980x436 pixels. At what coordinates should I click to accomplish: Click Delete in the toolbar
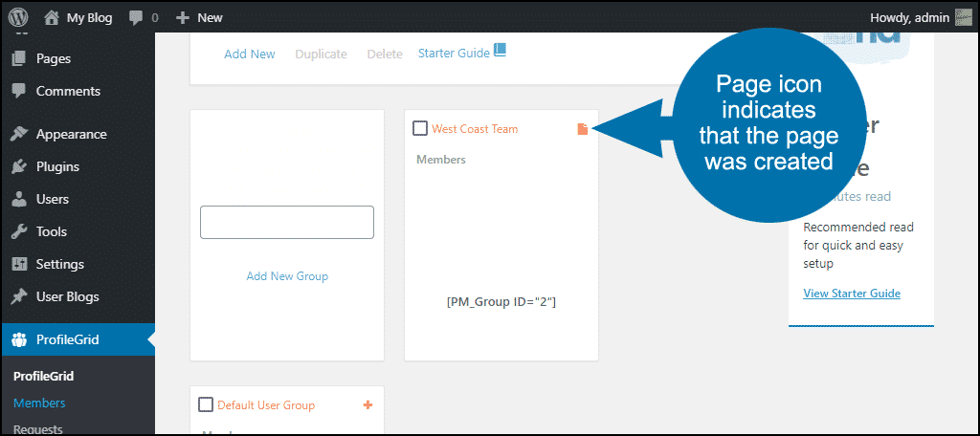click(x=385, y=54)
